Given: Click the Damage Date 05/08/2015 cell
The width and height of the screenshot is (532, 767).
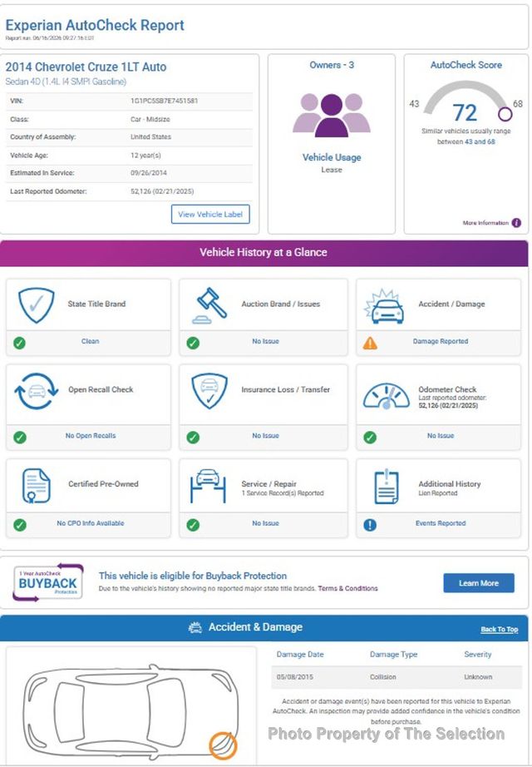Looking at the screenshot, I should click(295, 677).
